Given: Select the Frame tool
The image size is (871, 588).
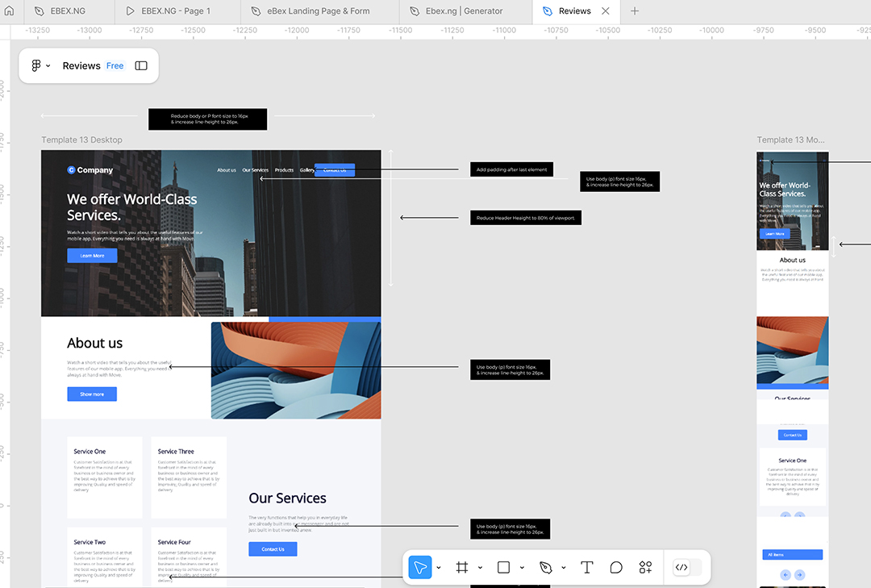Looking at the screenshot, I should click(461, 568).
